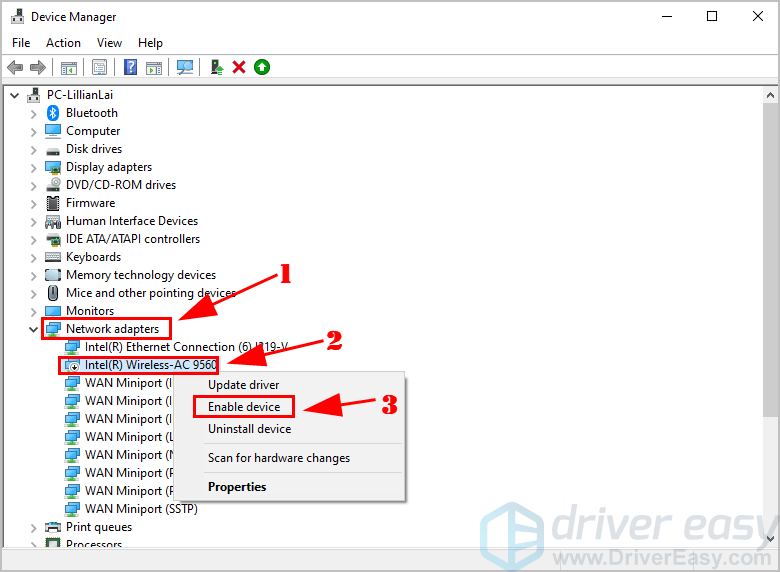Select the Memory technology devices label

[141, 275]
